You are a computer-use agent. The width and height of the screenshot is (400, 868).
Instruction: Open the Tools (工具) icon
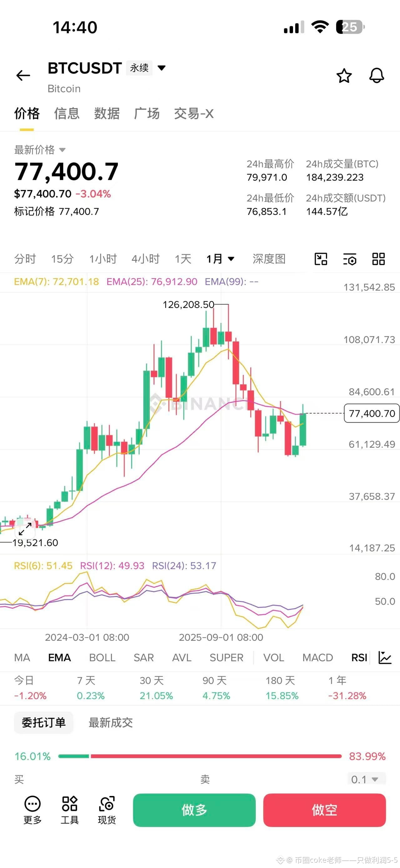pos(70,810)
